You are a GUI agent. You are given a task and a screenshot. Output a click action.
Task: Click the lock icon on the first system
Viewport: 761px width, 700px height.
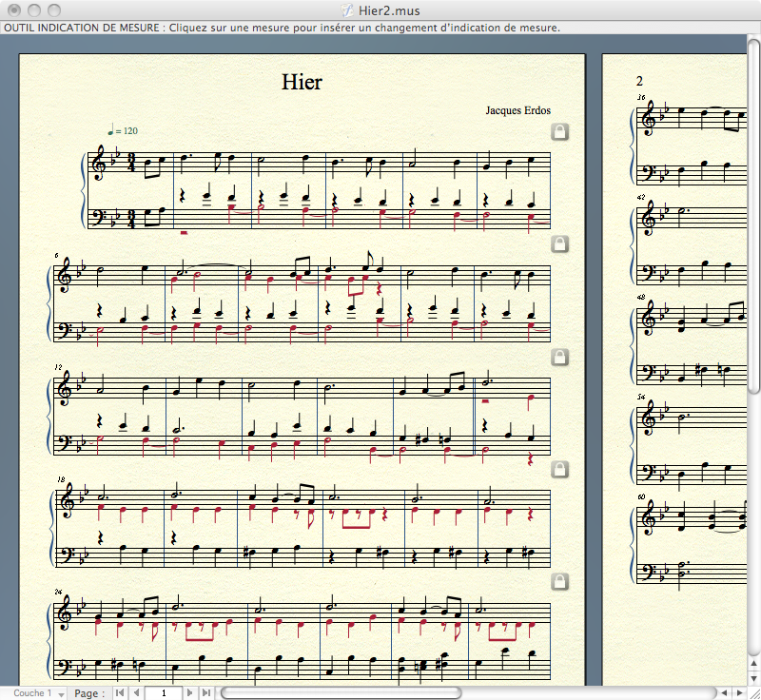pos(560,131)
